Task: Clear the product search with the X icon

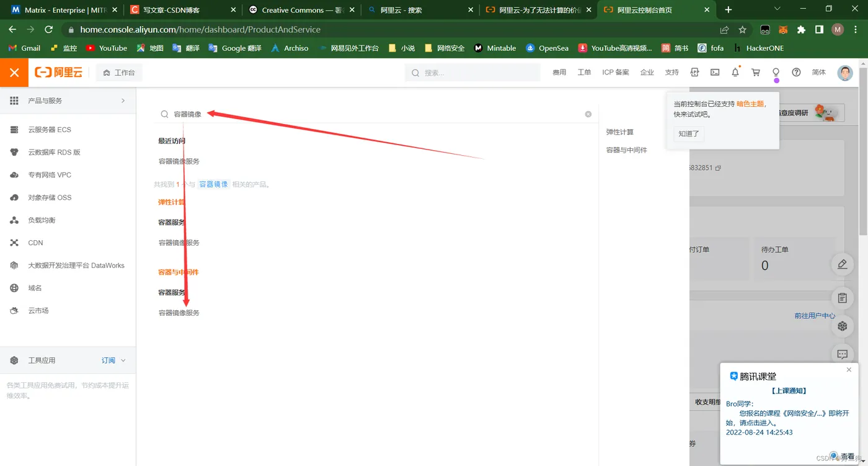Action: point(588,114)
